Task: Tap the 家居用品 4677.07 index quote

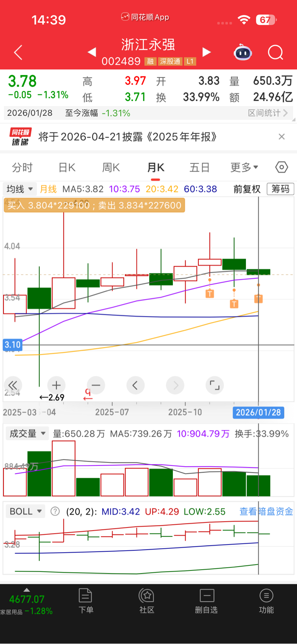Action: coord(27,605)
